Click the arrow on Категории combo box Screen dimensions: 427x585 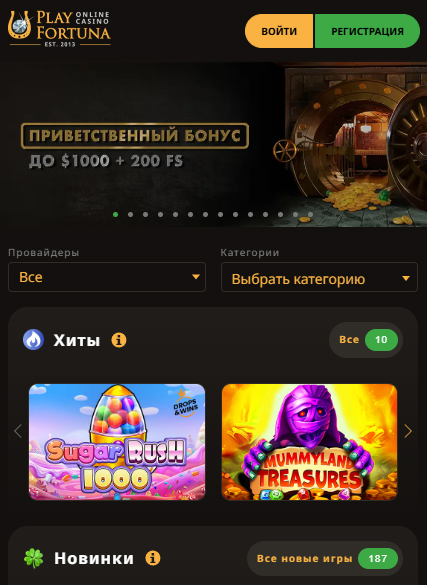coord(406,278)
